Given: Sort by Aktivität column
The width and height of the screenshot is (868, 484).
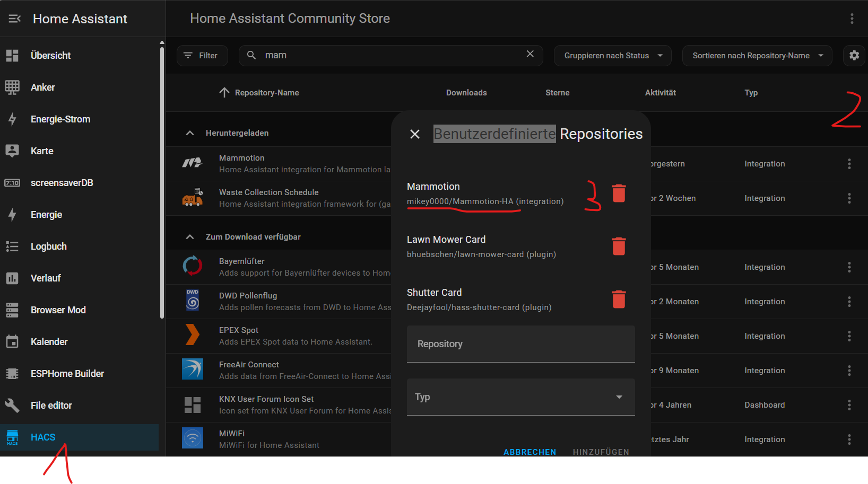Looking at the screenshot, I should click(661, 93).
